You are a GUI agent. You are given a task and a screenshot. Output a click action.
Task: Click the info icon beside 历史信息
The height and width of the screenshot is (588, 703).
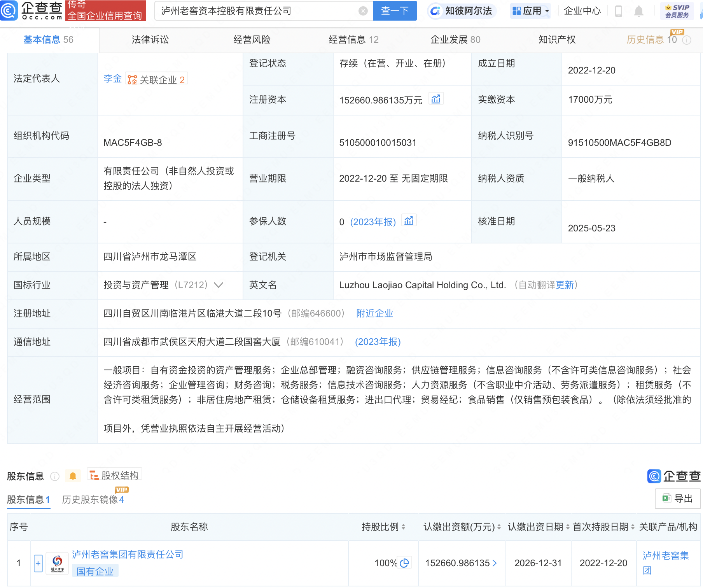point(687,40)
